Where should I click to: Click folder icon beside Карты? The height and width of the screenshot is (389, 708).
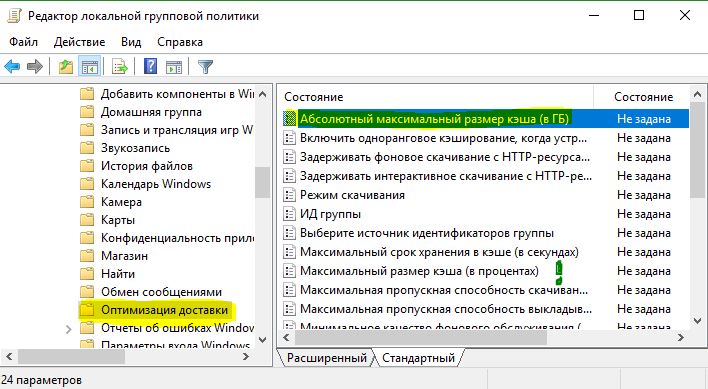[x=87, y=220]
